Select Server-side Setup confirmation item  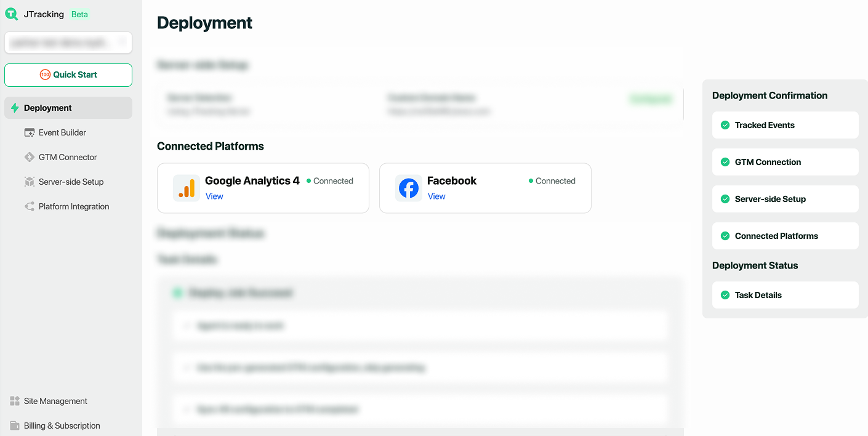coord(785,199)
